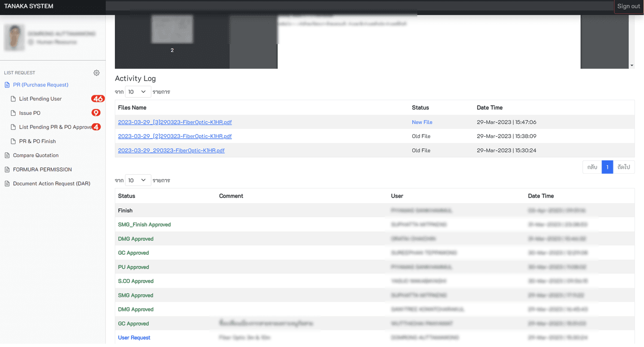644x347 pixels.
Task: Click the document icon beside PR & PO Finish
Action: point(13,142)
